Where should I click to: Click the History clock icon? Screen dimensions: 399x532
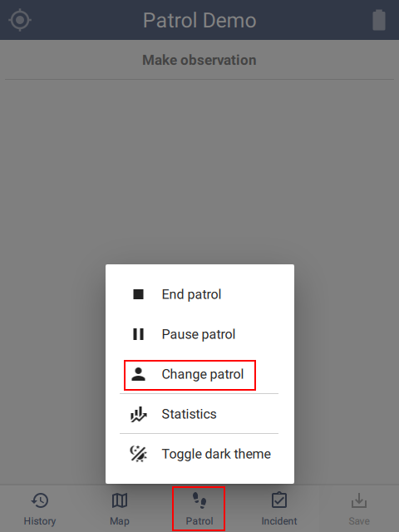pos(40,500)
